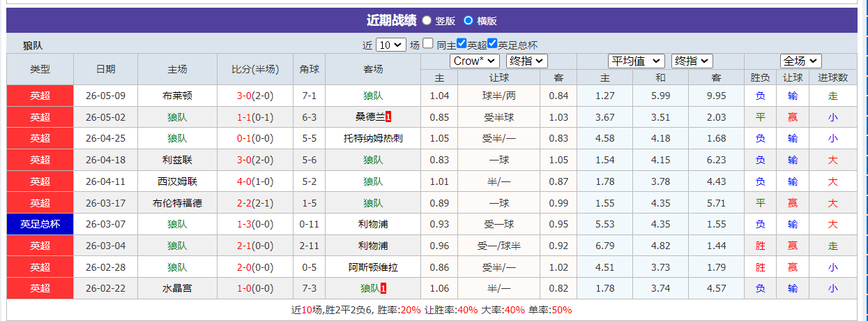Screen dimensions: 868x321
Task: Click handicap text 受一/球半
Action: pyautogui.click(x=499, y=246)
